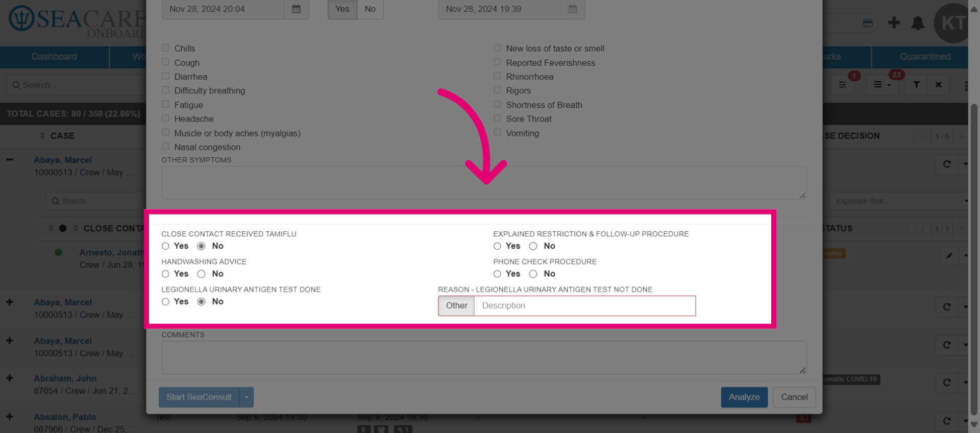Open notifications bell icon
Image resolution: width=980 pixels, height=433 pixels.
click(x=918, y=23)
